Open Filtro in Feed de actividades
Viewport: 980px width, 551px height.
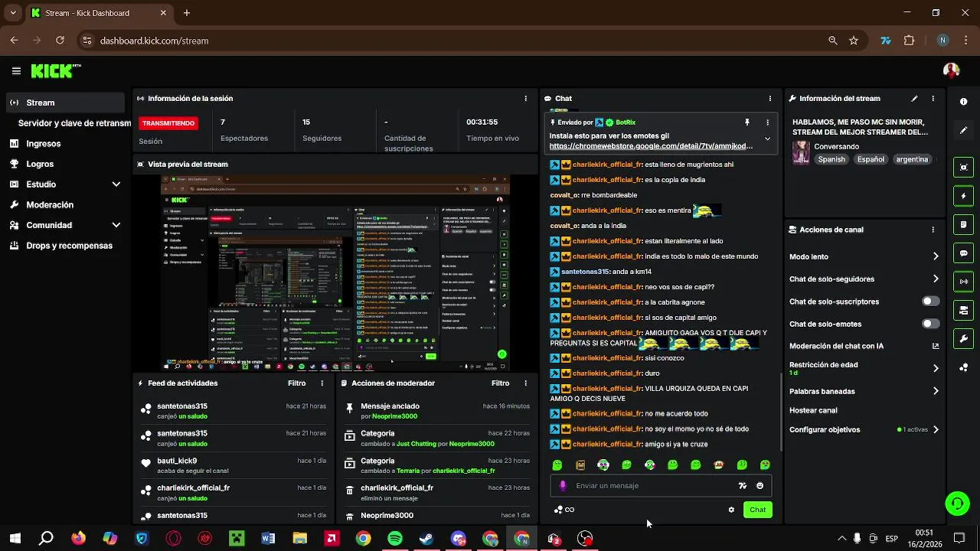tap(296, 383)
